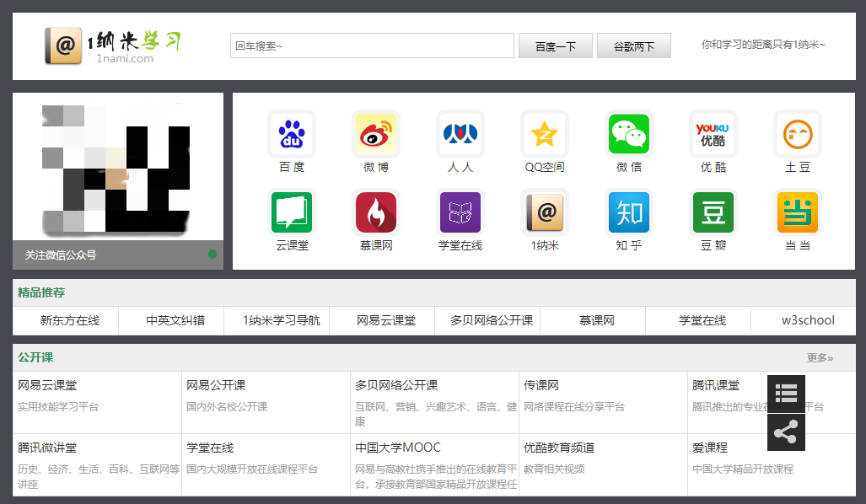Select 1纳米学习导航 in recommendations
The height and width of the screenshot is (504, 866).
281,321
